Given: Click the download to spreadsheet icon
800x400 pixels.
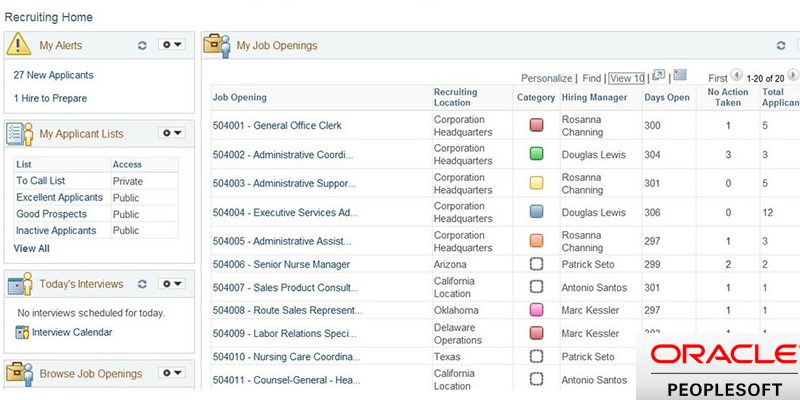Looking at the screenshot, I should pos(680,76).
